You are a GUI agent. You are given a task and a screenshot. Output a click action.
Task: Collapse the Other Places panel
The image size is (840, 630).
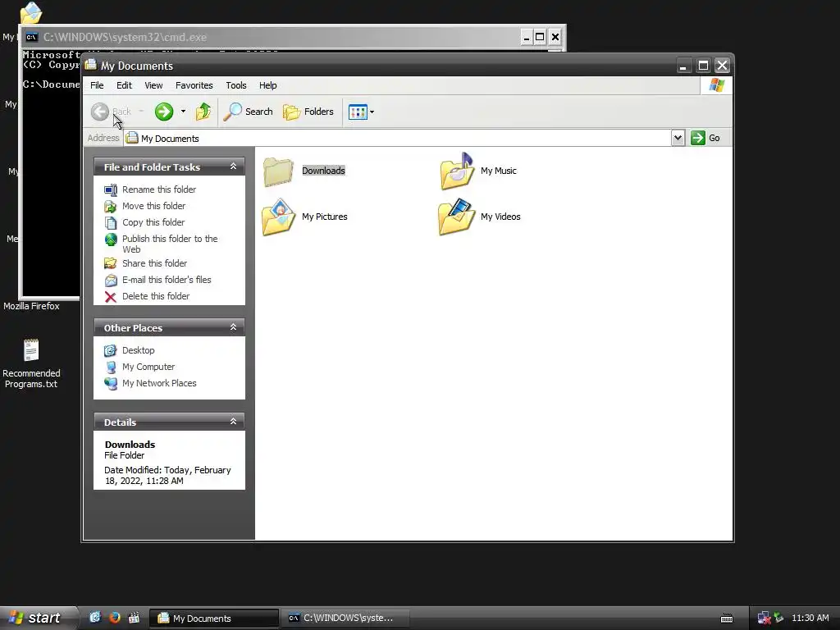233,327
